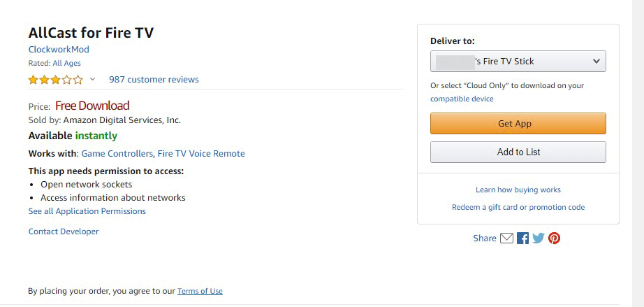Share via the email envelope icon
This screenshot has width=644, height=307.
(x=506, y=238)
